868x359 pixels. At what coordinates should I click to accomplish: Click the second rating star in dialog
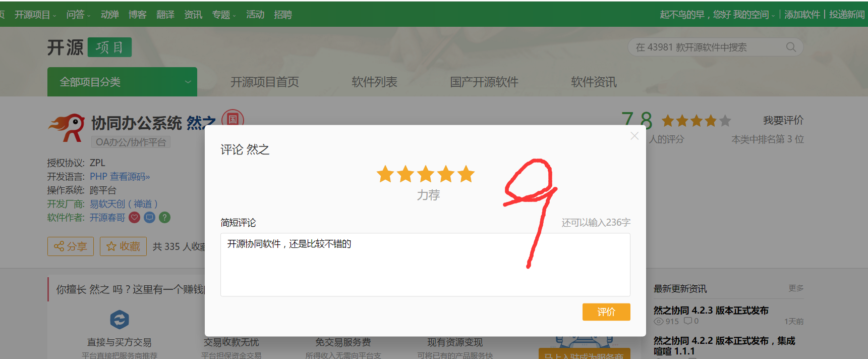point(406,174)
